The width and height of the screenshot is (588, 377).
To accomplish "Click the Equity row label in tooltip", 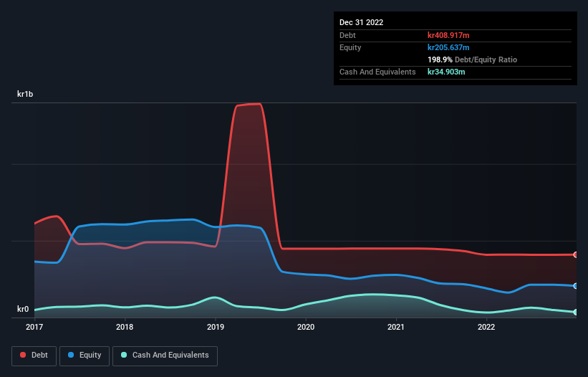I will pyautogui.click(x=350, y=47).
